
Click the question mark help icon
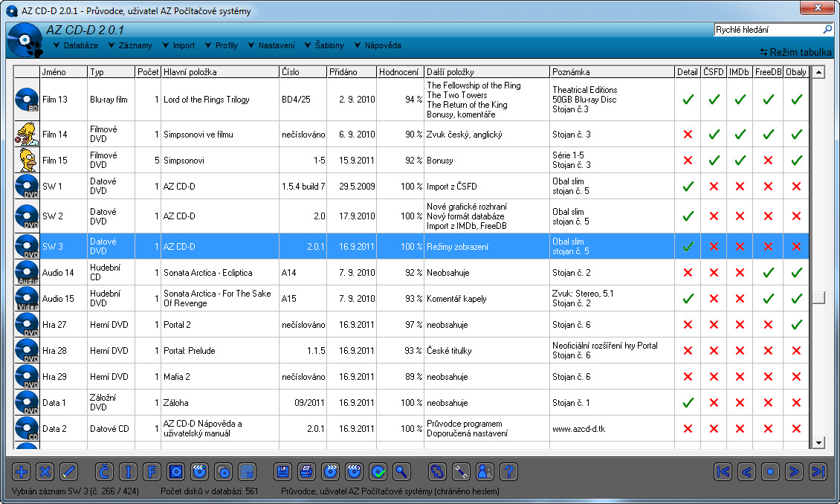[x=508, y=472]
